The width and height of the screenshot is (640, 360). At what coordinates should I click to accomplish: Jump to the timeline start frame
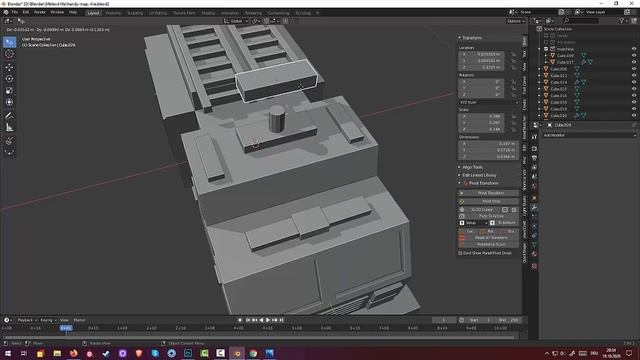pyautogui.click(x=248, y=320)
